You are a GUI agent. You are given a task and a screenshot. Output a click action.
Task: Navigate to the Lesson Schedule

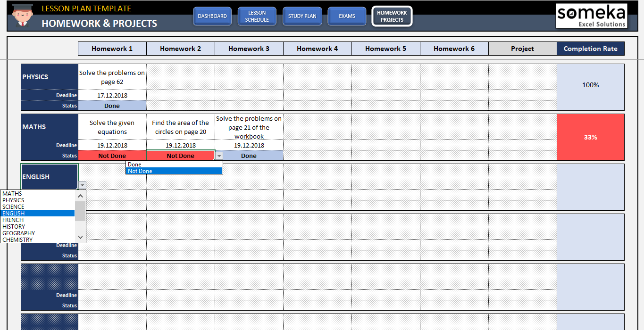click(257, 16)
